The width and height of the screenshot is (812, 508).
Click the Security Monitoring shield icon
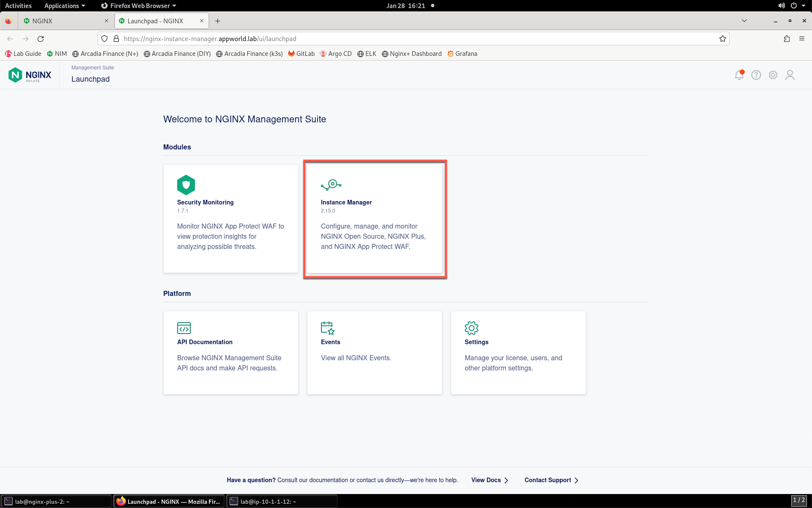[186, 185]
